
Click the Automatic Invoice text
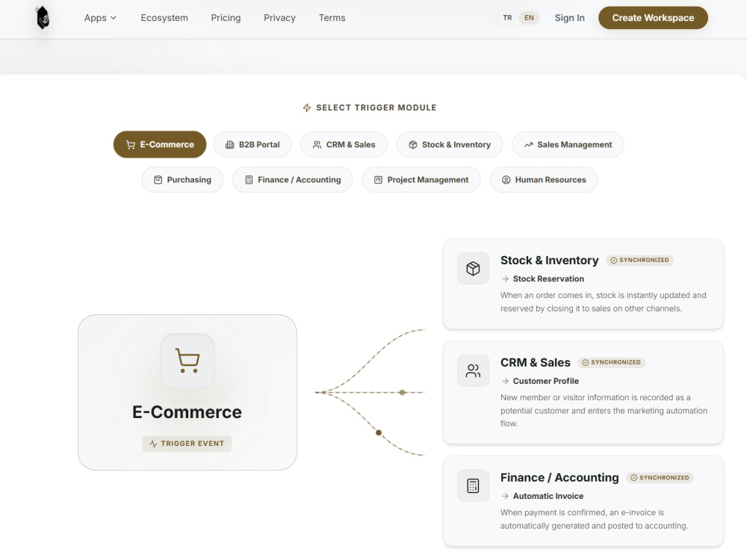548,496
